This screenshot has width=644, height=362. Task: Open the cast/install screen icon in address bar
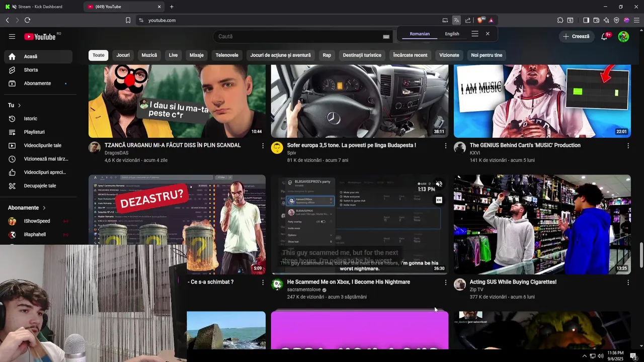[445, 20]
